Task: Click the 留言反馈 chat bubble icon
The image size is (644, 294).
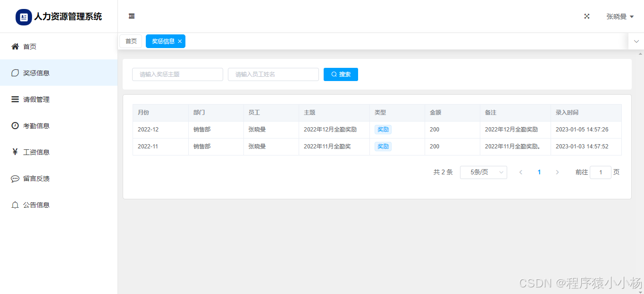Action: coord(15,179)
